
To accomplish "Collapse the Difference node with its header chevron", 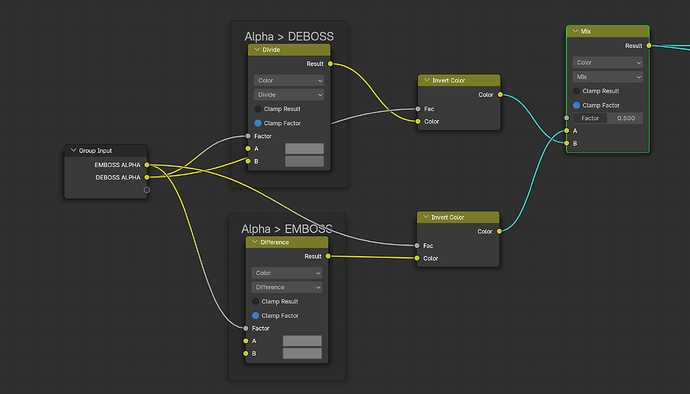I will point(255,242).
